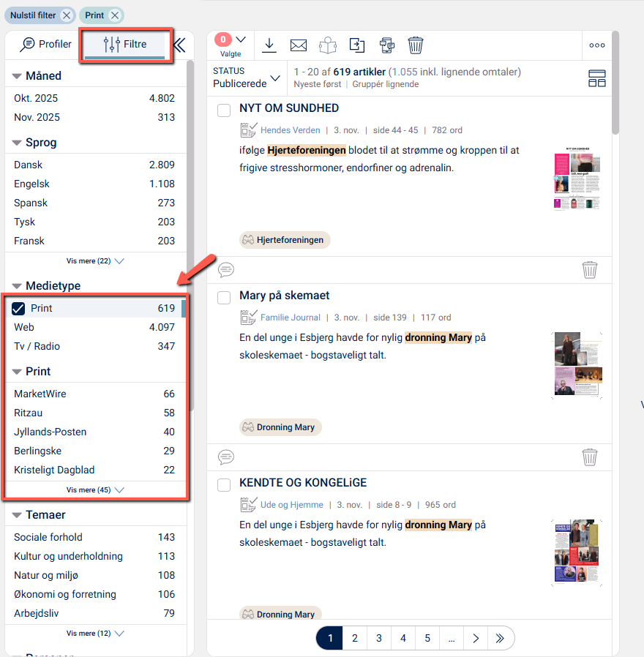Filter print sources by Ritzau
Screen dimensions: 644x657
click(94, 413)
